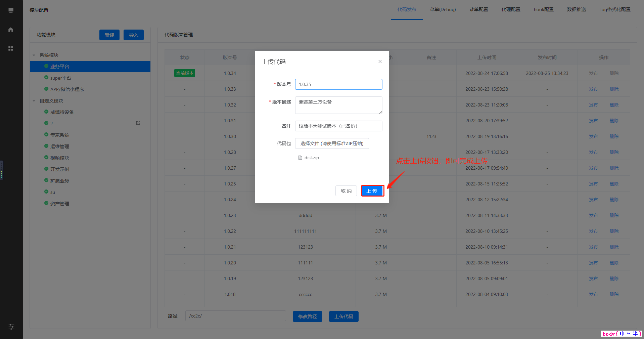644x339 pixels.
Task: Close the 上传代码 dialog with X
Action: click(380, 61)
